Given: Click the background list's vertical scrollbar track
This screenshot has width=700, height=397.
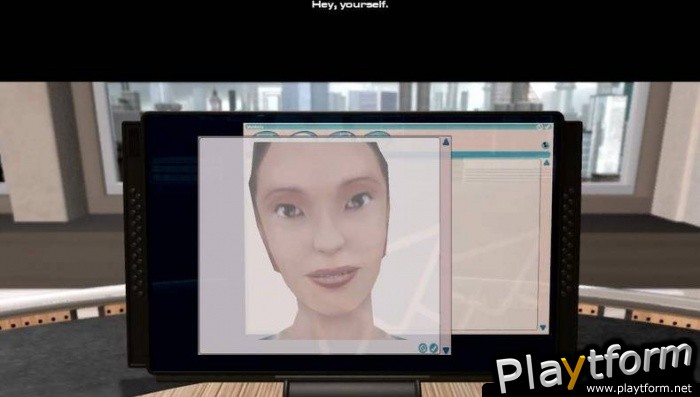Looking at the screenshot, I should (x=544, y=246).
